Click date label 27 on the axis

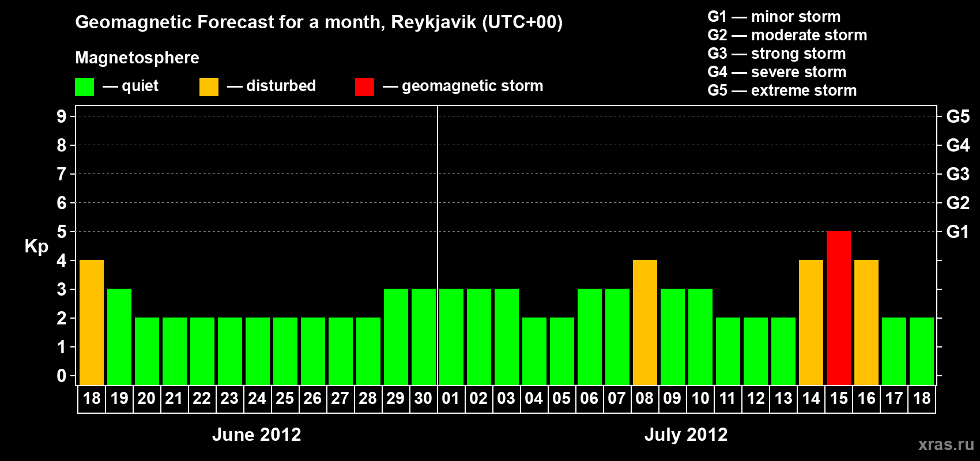(340, 398)
